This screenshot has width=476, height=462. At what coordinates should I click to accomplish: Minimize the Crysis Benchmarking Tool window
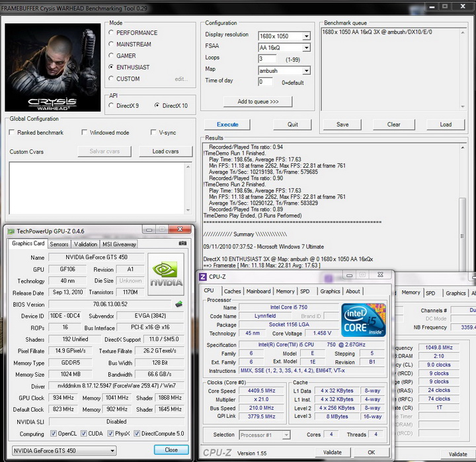point(432,7)
